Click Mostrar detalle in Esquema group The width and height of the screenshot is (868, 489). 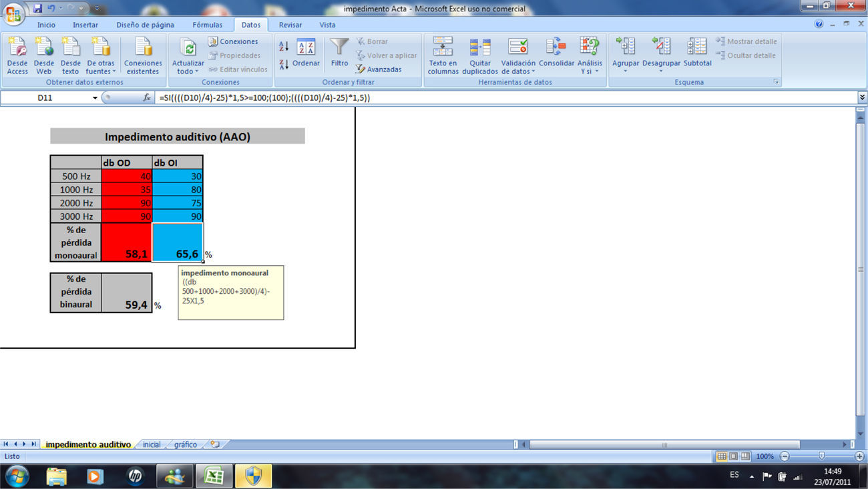(746, 41)
